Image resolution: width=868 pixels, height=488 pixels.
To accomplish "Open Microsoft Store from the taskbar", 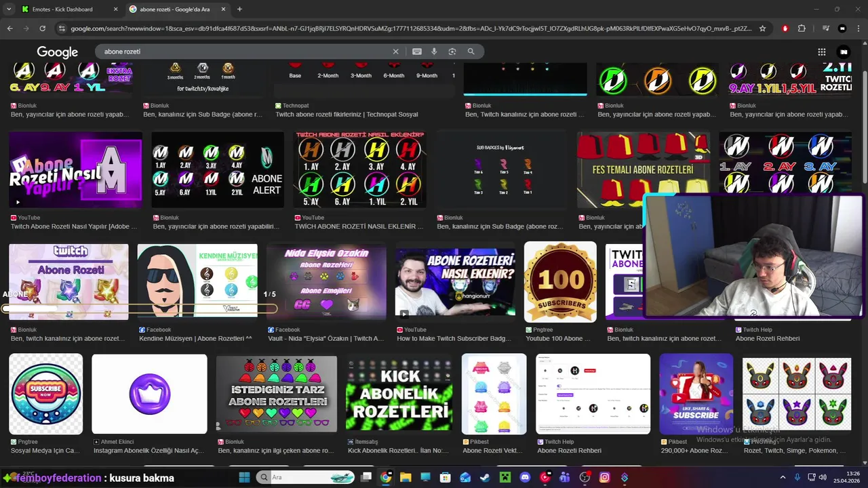I will 445,477.
